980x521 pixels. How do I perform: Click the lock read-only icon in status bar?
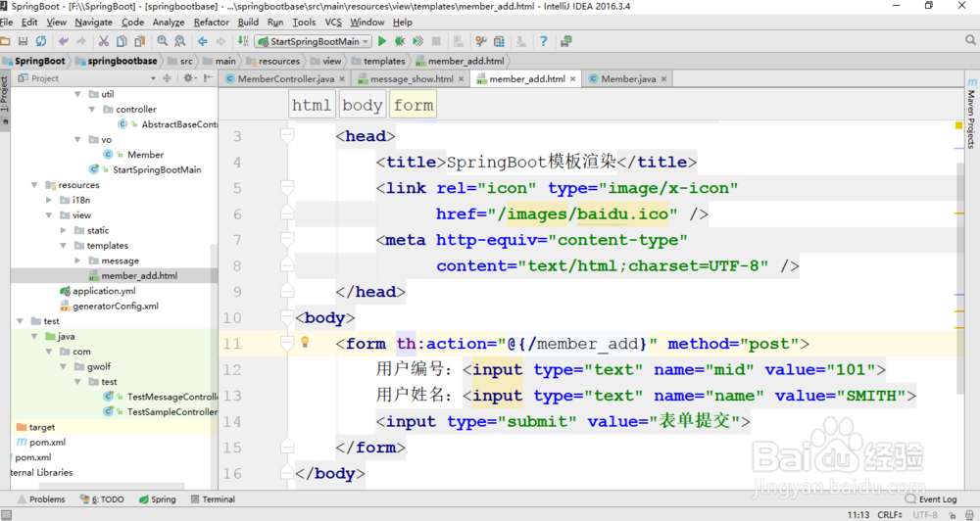[x=953, y=515]
